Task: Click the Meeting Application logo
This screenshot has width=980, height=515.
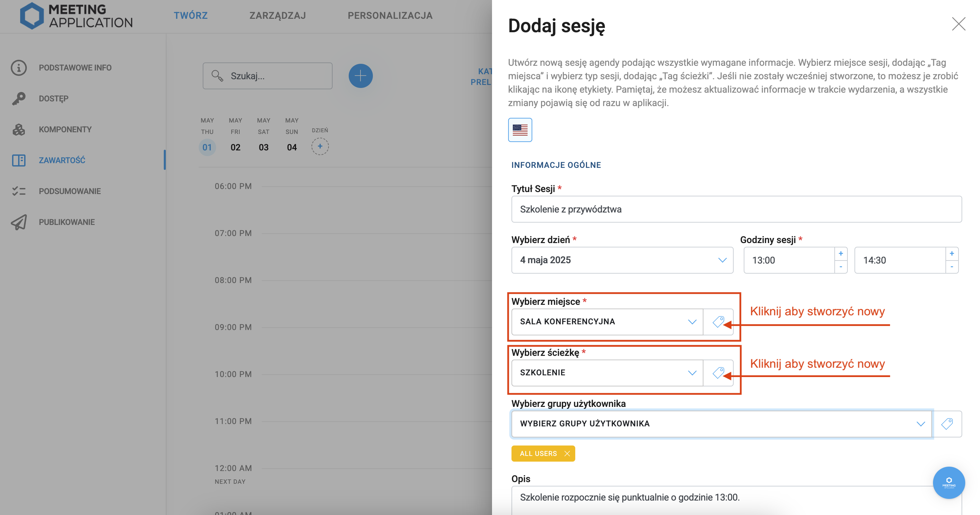Action: (x=76, y=15)
